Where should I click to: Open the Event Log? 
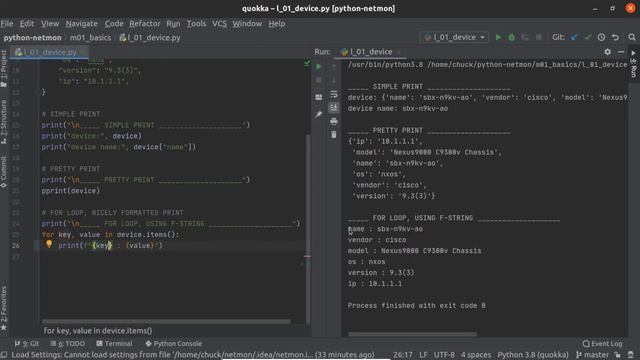[x=602, y=344]
